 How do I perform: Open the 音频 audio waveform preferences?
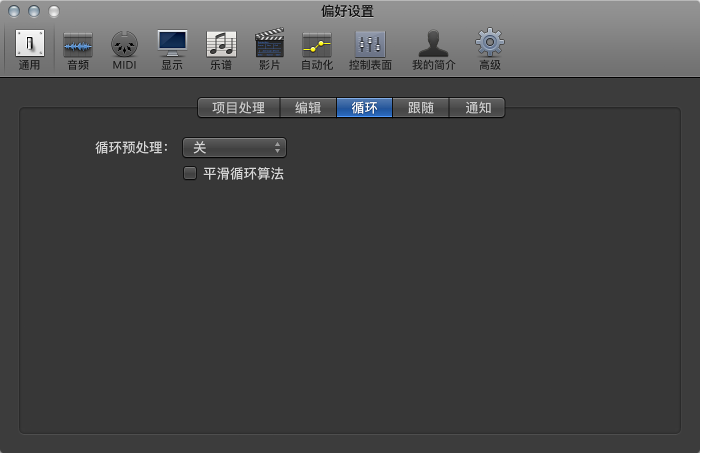coord(78,49)
